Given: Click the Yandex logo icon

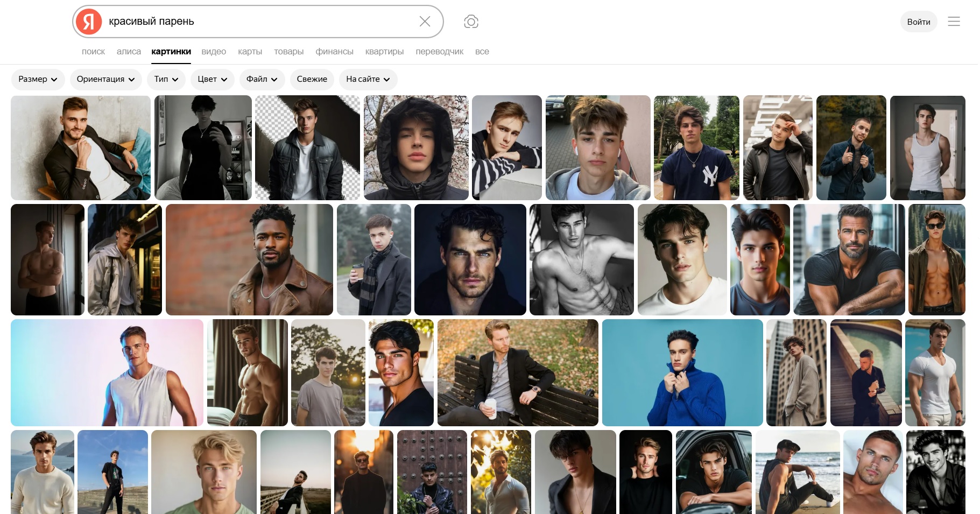Looking at the screenshot, I should [89, 22].
